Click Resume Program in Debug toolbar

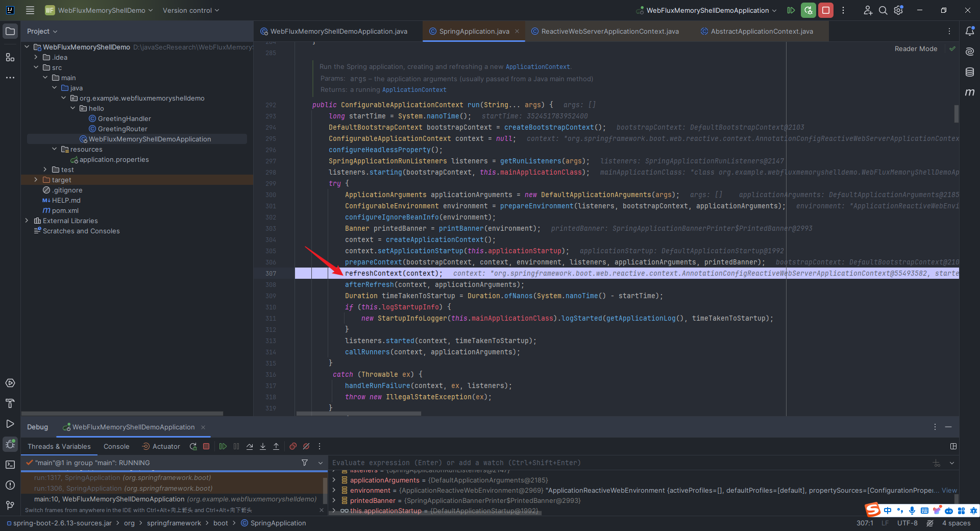point(223,446)
